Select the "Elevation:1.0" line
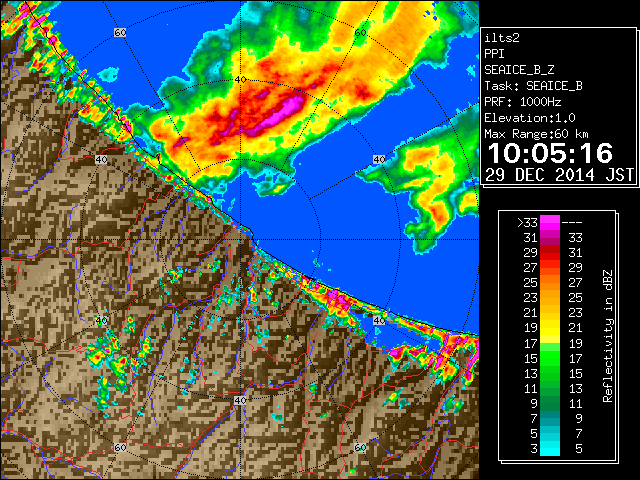 (530, 118)
